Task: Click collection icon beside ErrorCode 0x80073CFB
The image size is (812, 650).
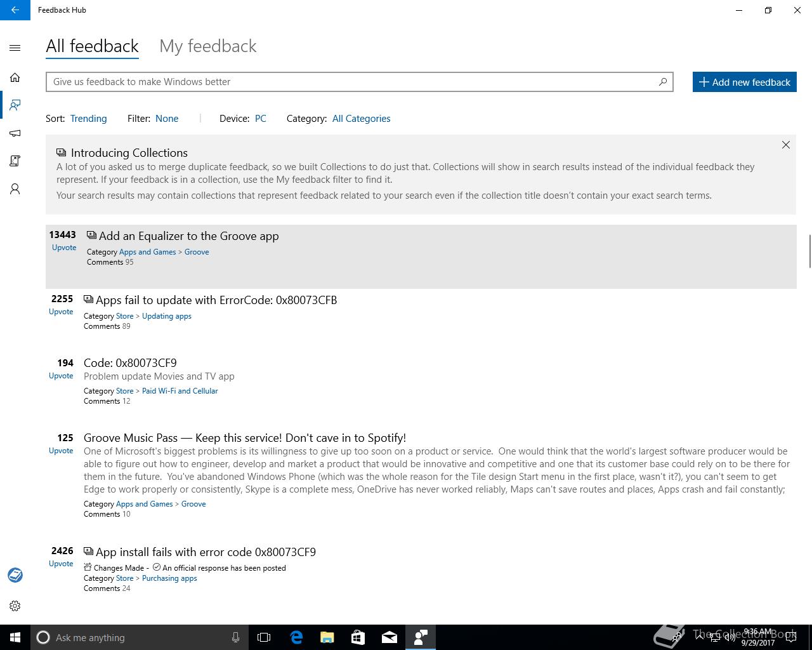Action: pyautogui.click(x=89, y=300)
